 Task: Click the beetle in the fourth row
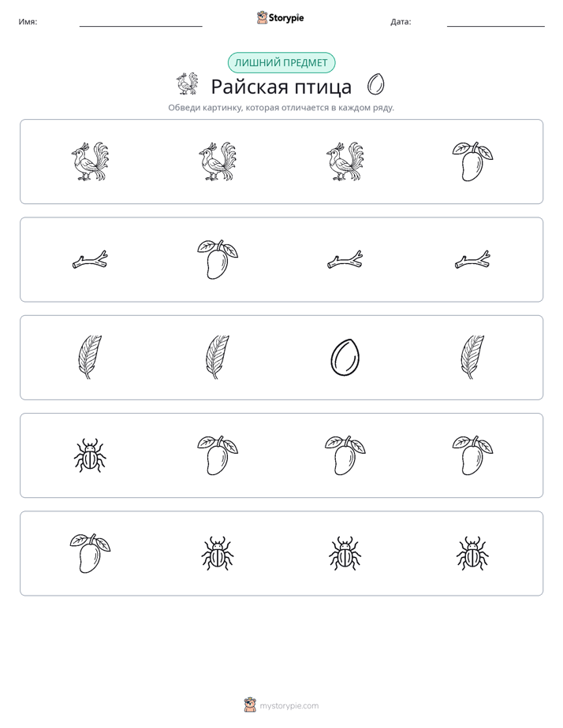(x=90, y=455)
